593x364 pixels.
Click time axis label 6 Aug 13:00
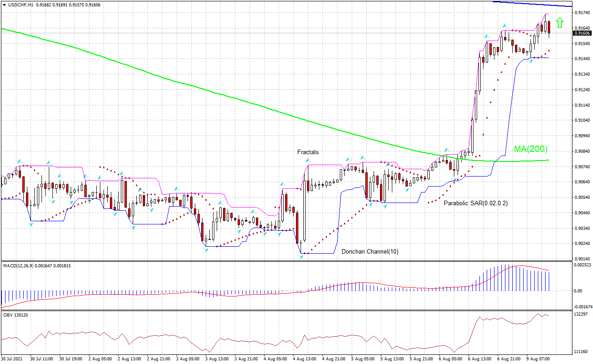[x=480, y=359]
